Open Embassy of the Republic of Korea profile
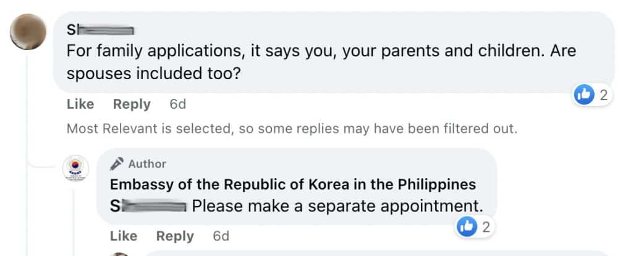 point(292,184)
